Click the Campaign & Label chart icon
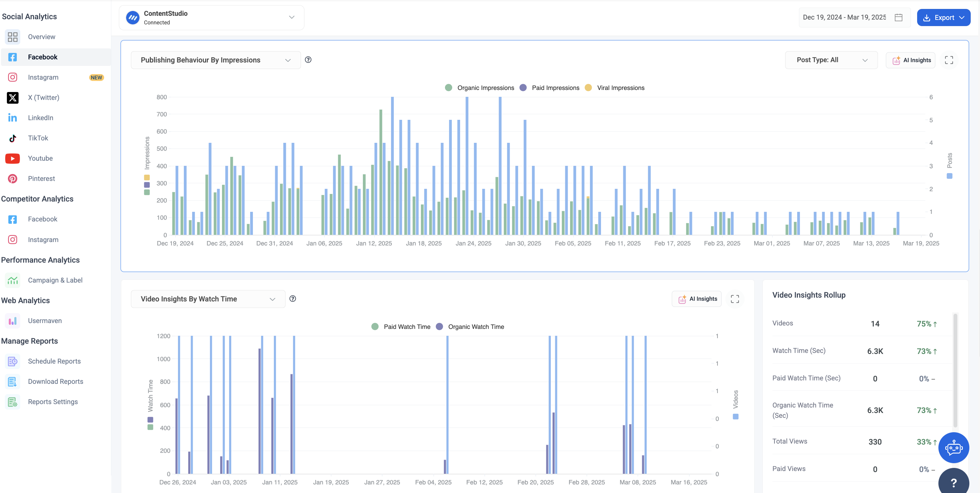The height and width of the screenshot is (493, 980). pyautogui.click(x=13, y=280)
